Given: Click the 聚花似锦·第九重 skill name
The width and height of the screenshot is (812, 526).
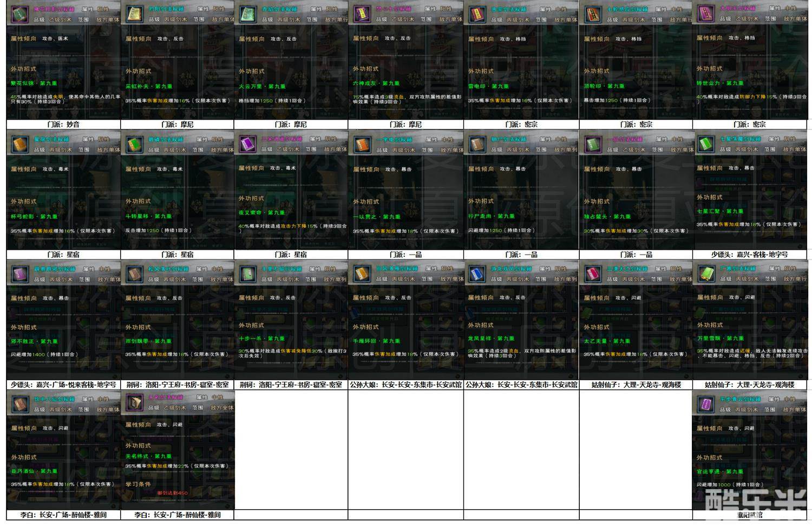Looking at the screenshot, I should click(x=34, y=83).
